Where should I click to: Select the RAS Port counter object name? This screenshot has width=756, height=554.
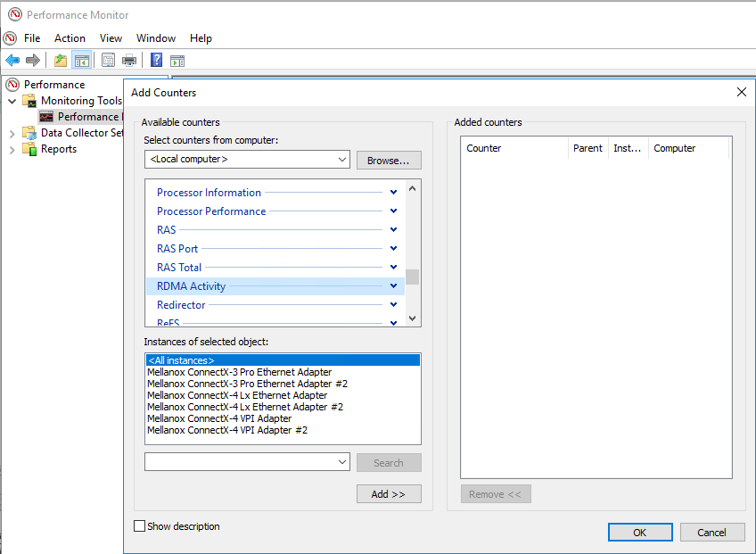pyautogui.click(x=177, y=249)
